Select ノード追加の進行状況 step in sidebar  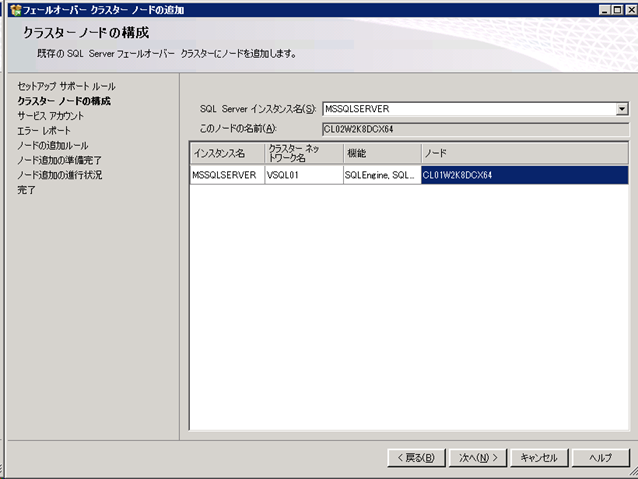coord(59,175)
